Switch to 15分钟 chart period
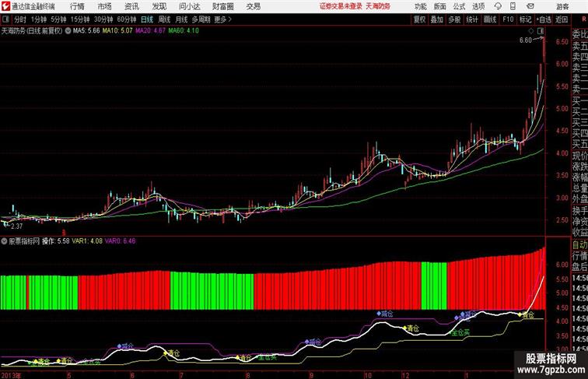 80,19
